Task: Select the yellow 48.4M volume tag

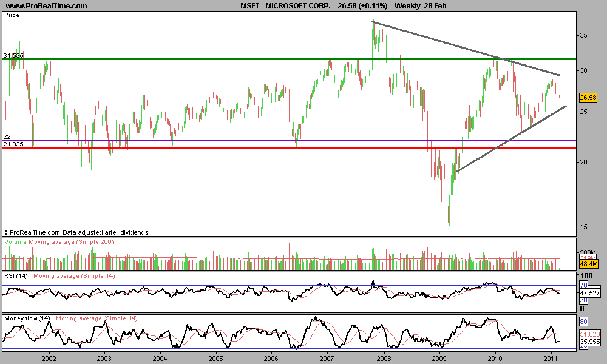Action: (588, 264)
